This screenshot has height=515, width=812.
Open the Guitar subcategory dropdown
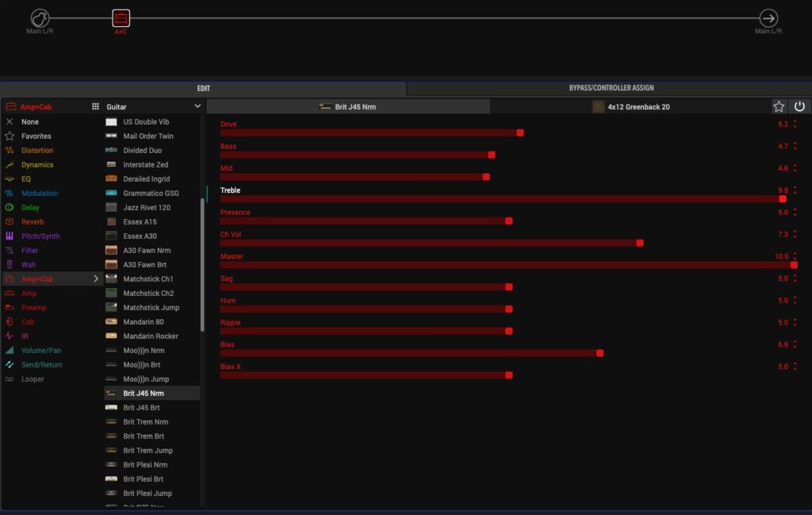pyautogui.click(x=197, y=106)
